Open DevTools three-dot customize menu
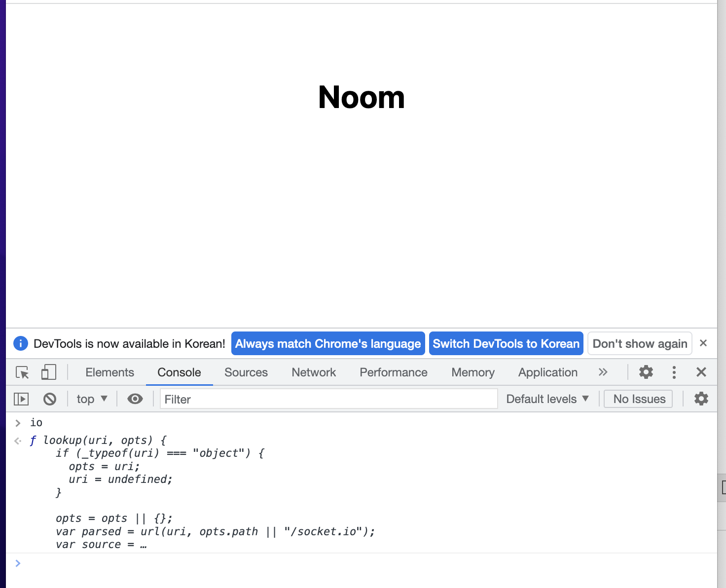726x588 pixels. tap(674, 372)
